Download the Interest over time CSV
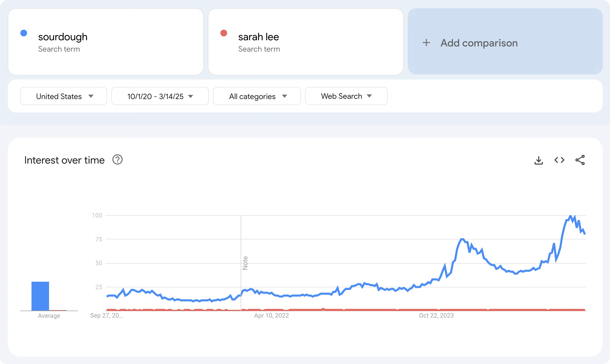Image resolution: width=610 pixels, height=364 pixels. (x=538, y=160)
